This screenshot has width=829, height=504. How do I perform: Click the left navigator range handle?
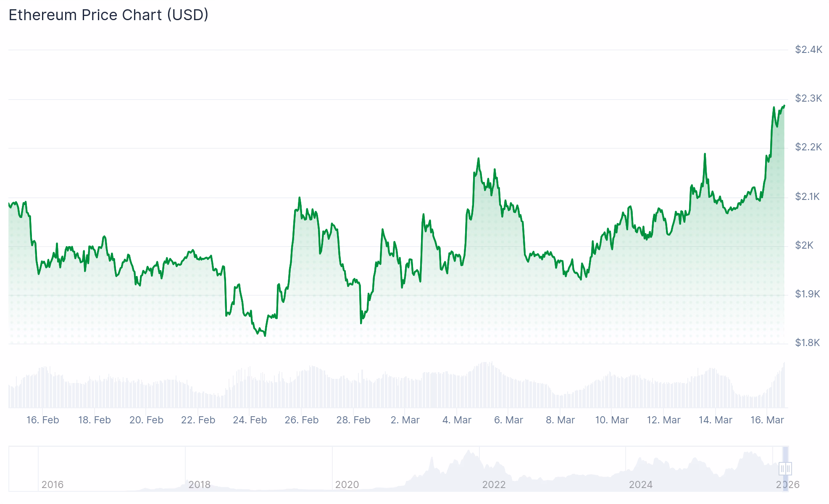782,468
